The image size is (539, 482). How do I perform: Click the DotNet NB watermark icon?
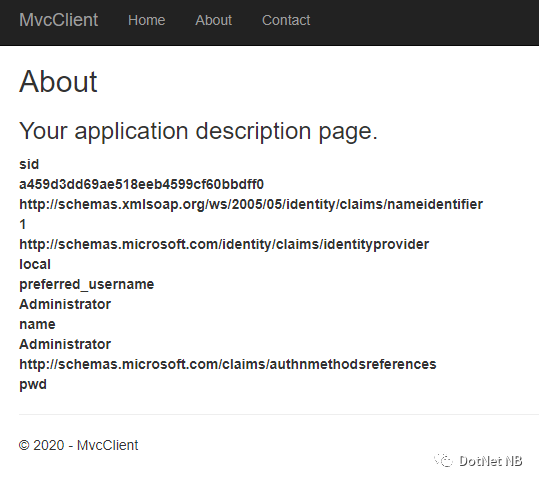(443, 460)
